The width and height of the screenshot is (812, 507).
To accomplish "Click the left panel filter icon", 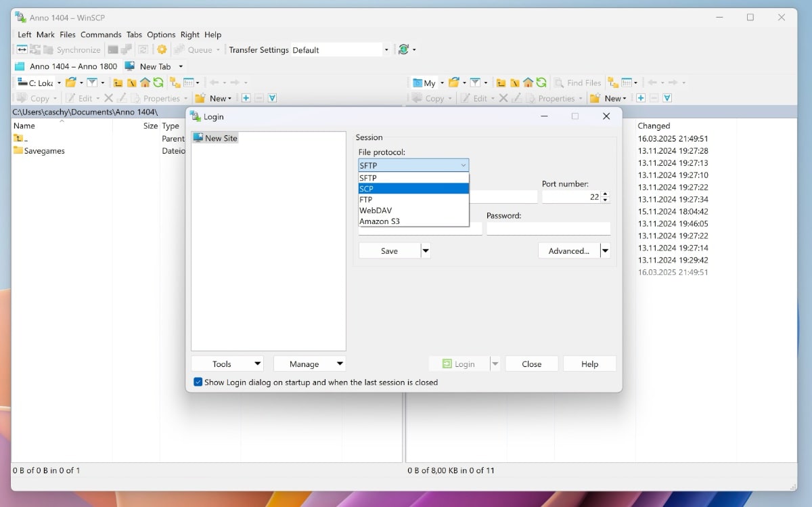I will pyautogui.click(x=92, y=83).
